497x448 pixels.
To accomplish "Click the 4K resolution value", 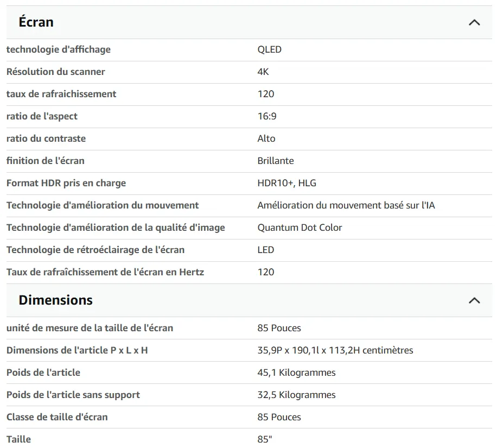I will pos(263,72).
